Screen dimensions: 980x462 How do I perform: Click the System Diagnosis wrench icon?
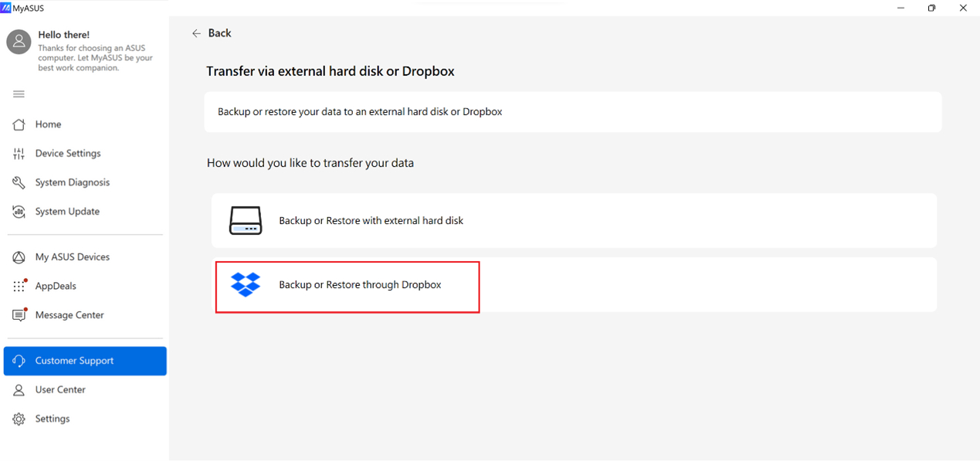point(19,183)
